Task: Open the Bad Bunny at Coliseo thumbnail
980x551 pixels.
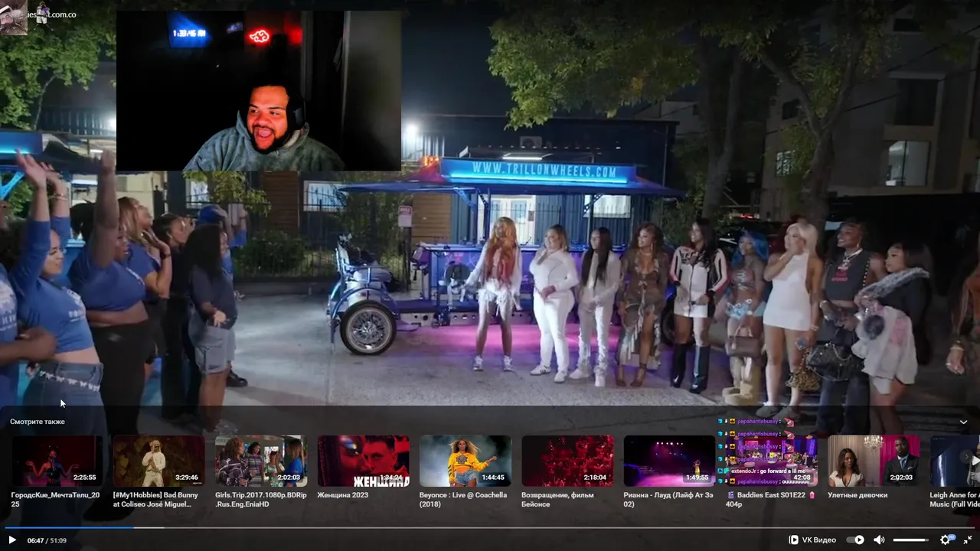Action: click(x=158, y=461)
